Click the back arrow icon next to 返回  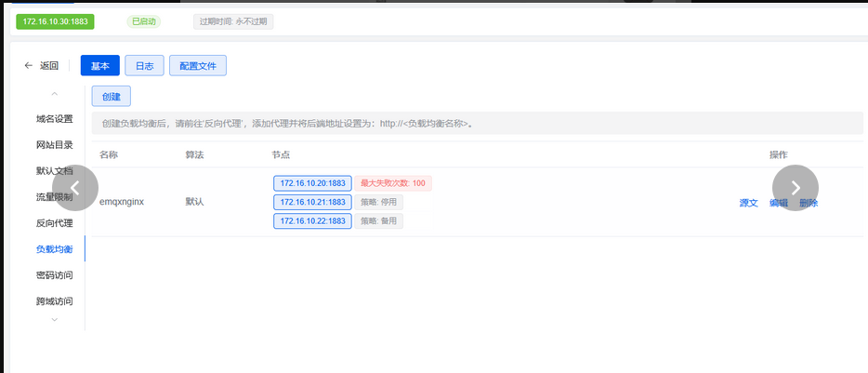point(29,66)
